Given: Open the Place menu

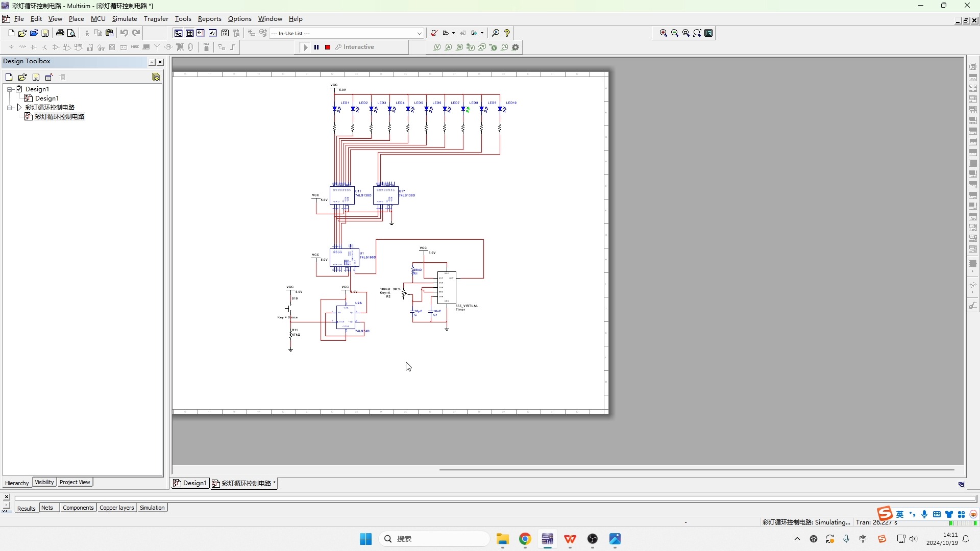Looking at the screenshot, I should click(76, 19).
